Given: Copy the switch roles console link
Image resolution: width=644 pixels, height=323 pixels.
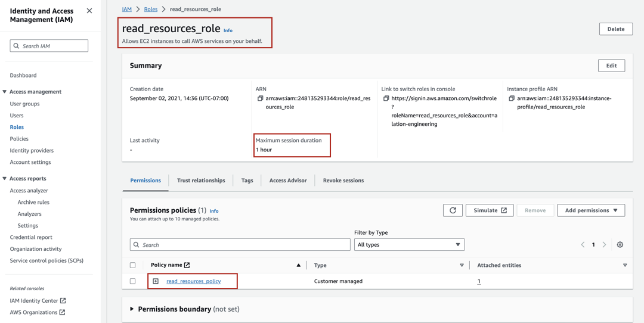Looking at the screenshot, I should tap(386, 99).
